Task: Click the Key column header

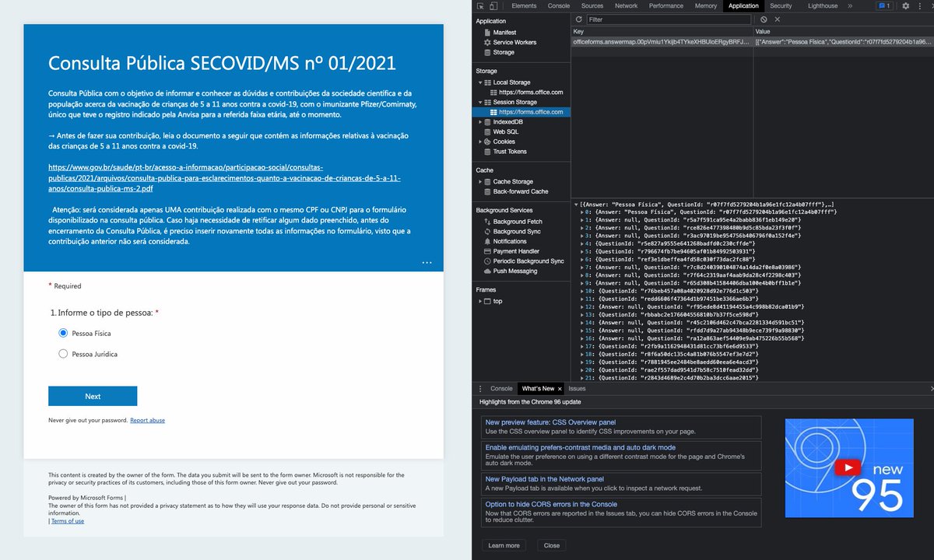Action: [661, 31]
